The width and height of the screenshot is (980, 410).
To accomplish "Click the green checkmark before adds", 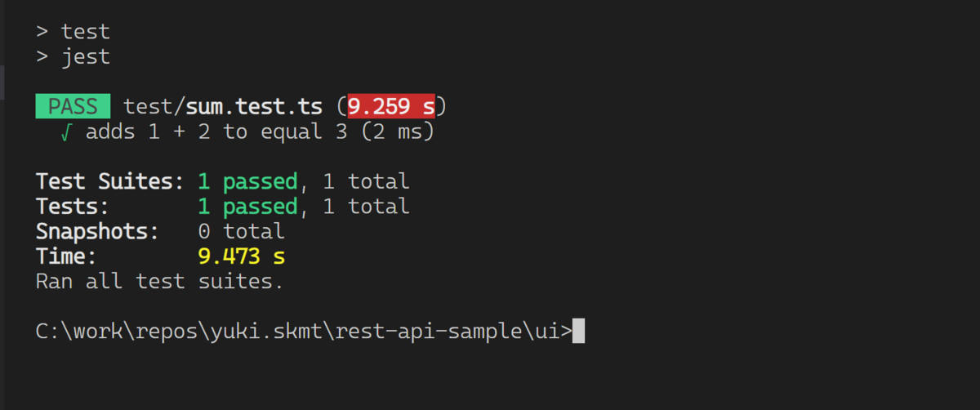I will pyautogui.click(x=66, y=131).
